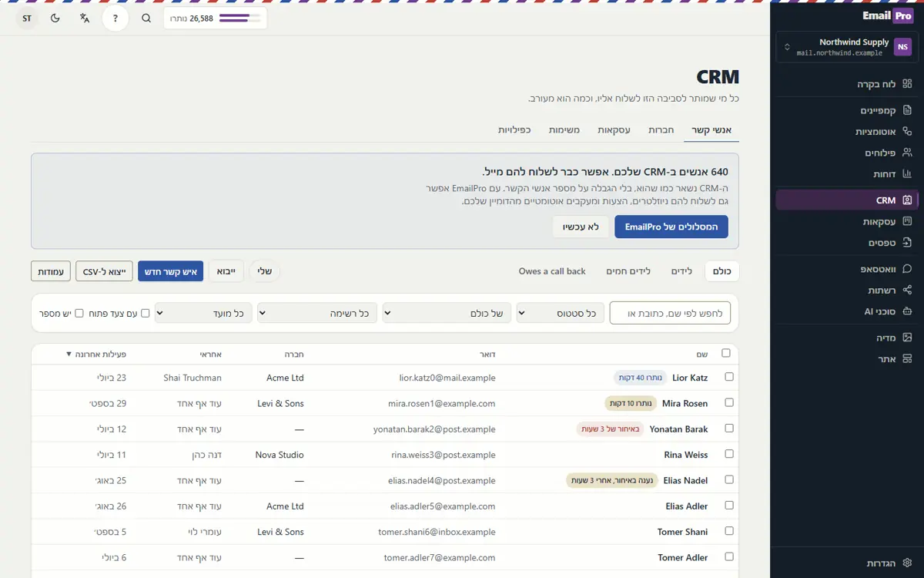Click the Media (מדיה) image icon
924x578 pixels.
click(907, 338)
